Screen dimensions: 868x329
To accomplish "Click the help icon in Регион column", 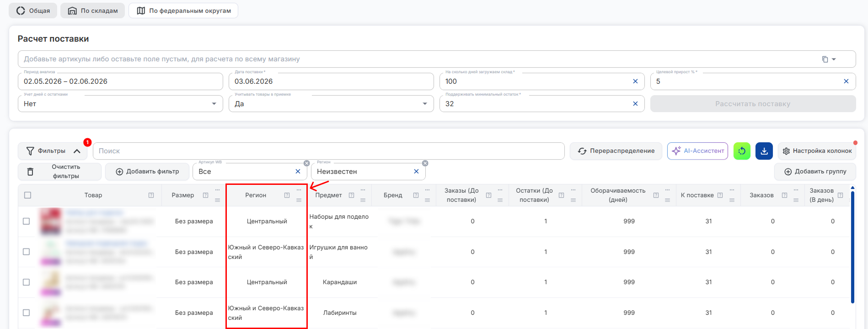I will coord(287,195).
